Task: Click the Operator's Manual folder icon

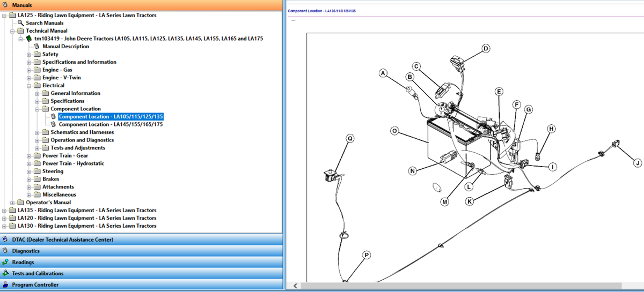Action: point(21,203)
